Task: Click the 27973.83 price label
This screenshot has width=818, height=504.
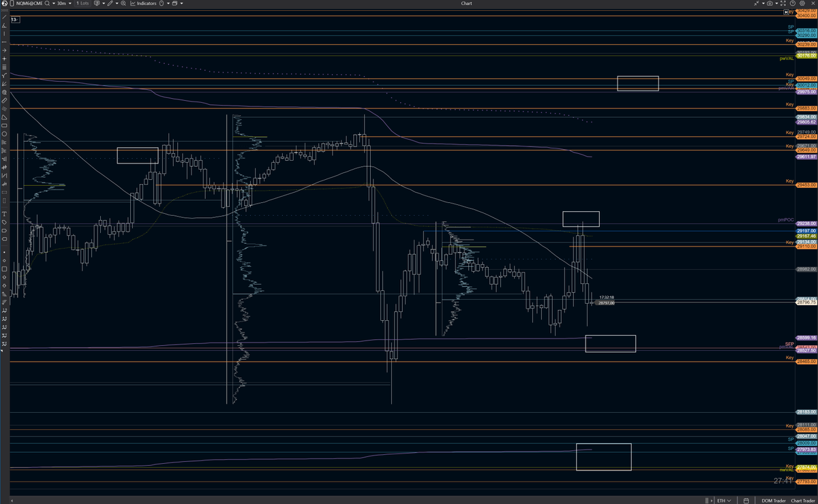Action: [806, 450]
